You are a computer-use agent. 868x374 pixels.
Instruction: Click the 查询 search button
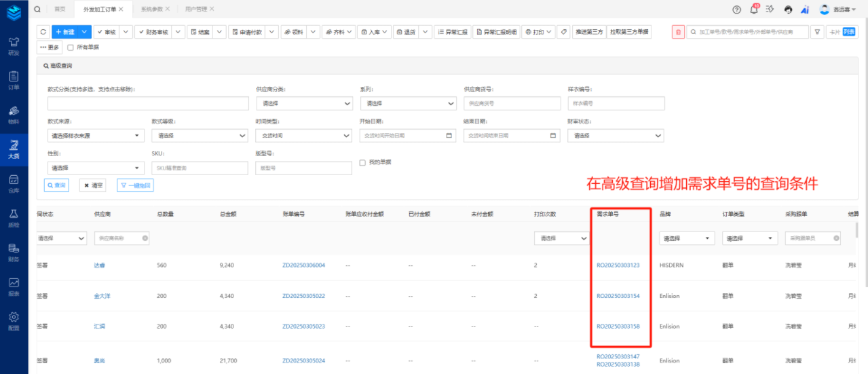[x=58, y=185]
